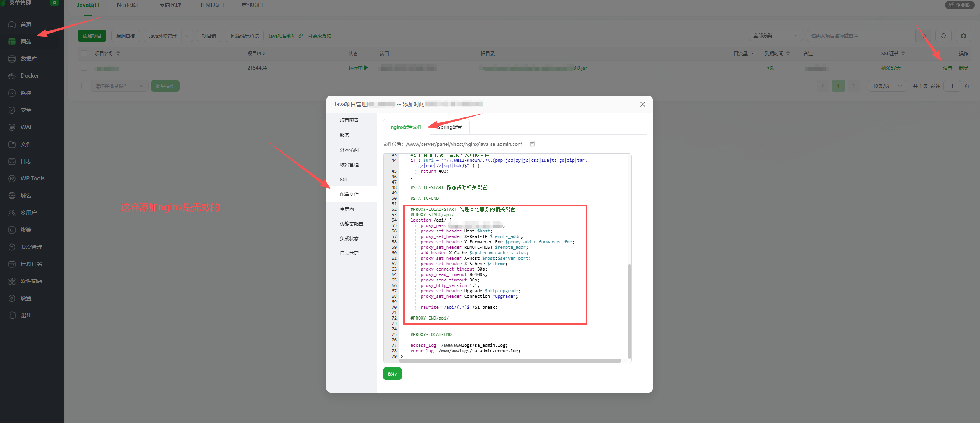Viewport: 980px width, 423px height.
Task: Select the SSL menu item in dialog
Action: click(x=344, y=179)
